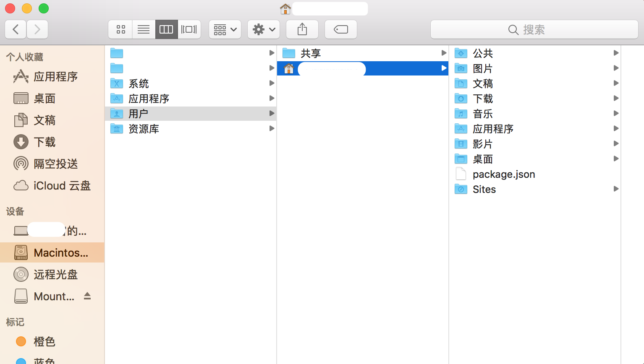
Task: Expand the 公共 folder arrow
Action: click(x=616, y=53)
